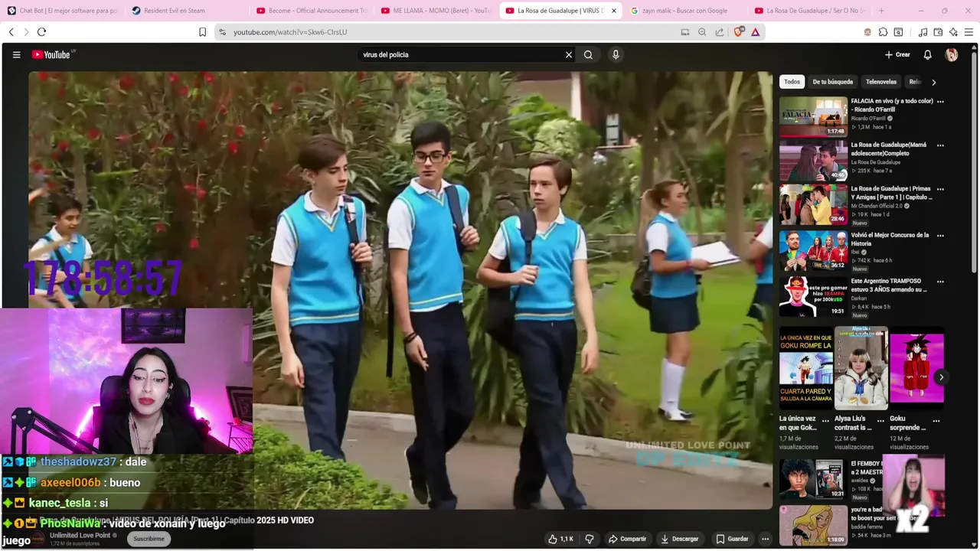
Task: Open the Unlimited Love Point channel link
Action: tap(80, 535)
